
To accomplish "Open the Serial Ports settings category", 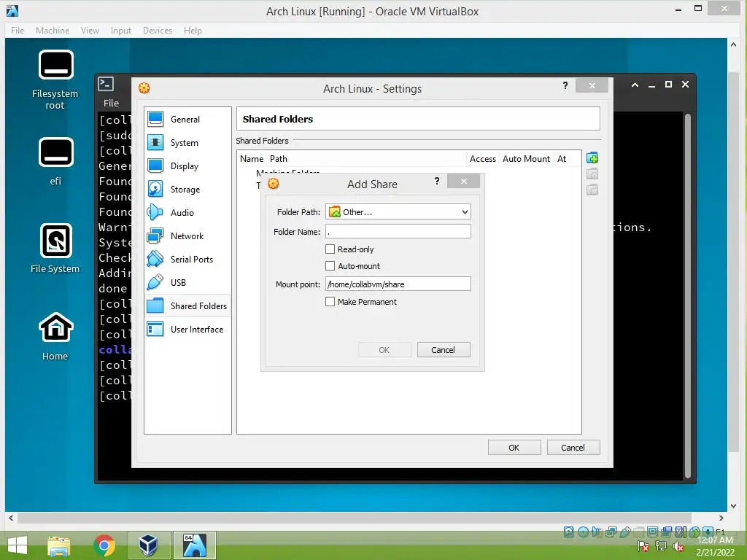I will [187, 260].
